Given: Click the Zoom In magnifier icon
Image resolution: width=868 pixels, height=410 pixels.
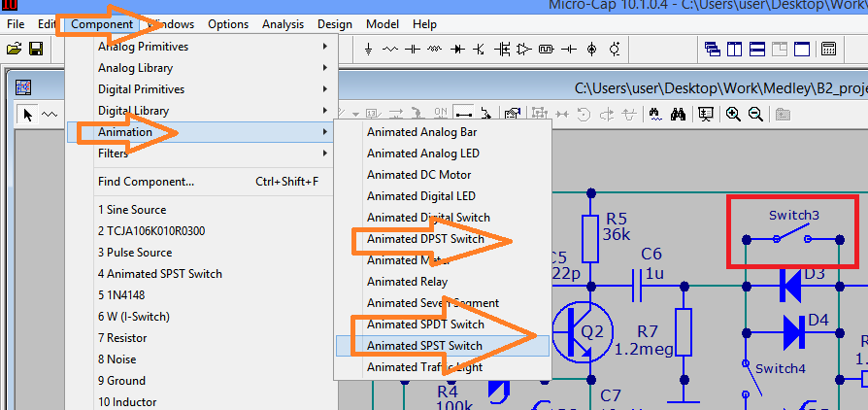Looking at the screenshot, I should tap(732, 114).
